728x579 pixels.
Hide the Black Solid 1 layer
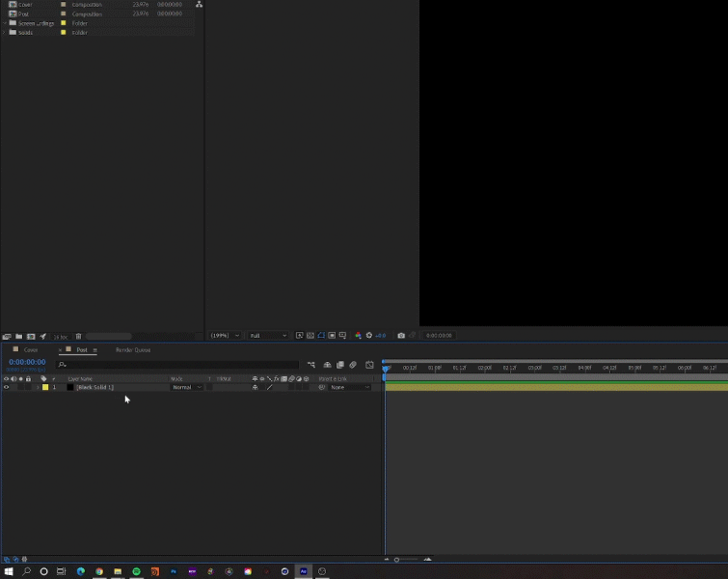(x=6, y=387)
